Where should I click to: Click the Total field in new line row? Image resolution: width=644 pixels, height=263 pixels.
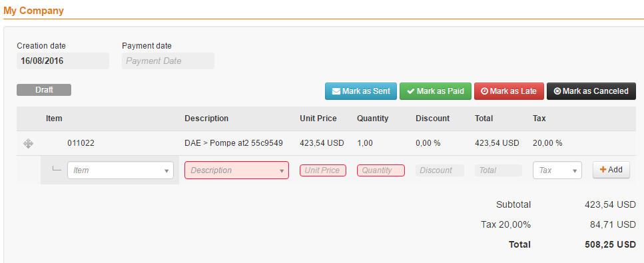click(499, 170)
